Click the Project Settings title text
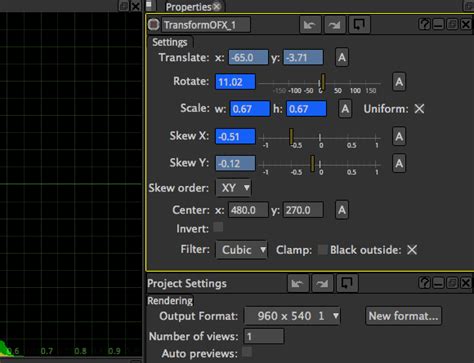The image size is (474, 363). [x=187, y=283]
